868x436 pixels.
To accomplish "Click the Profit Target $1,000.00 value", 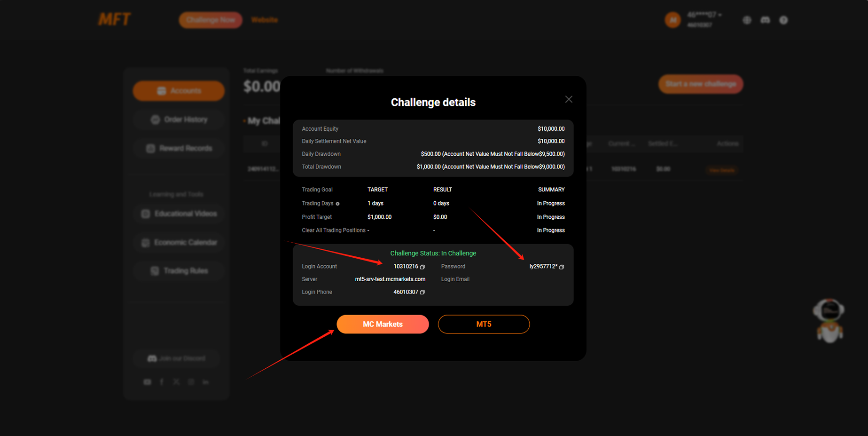I will click(x=379, y=217).
